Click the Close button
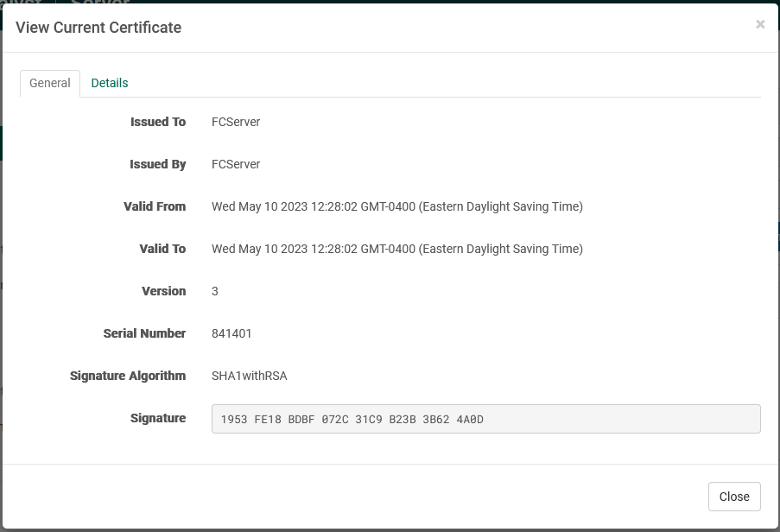Screen dimensions: 780x532 pyautogui.click(x=734, y=497)
